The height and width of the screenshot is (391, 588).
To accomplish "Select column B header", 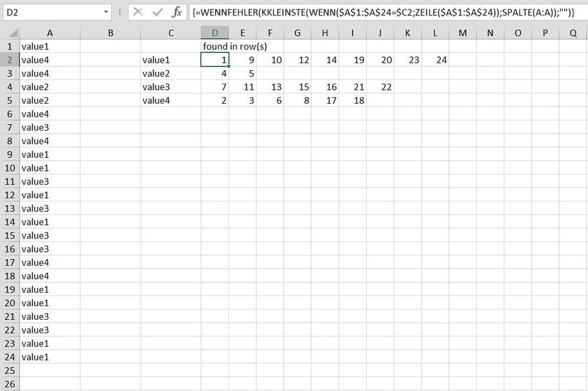I will [x=111, y=33].
